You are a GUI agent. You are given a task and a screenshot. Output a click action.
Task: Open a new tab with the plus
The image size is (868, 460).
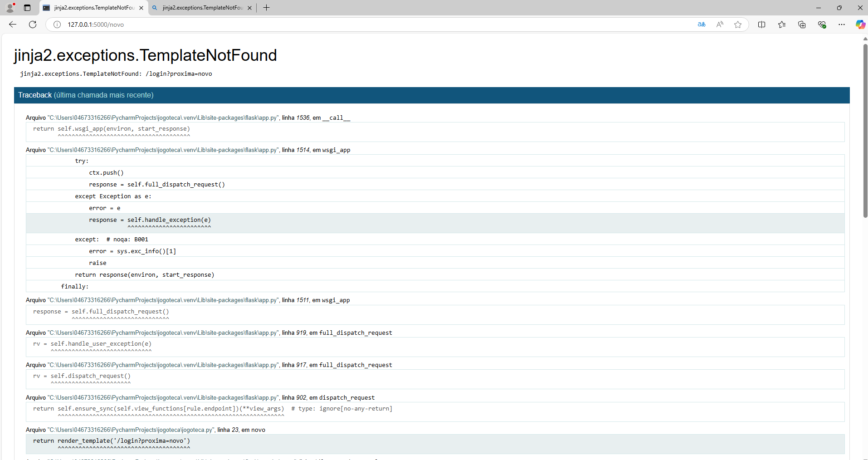(266, 8)
